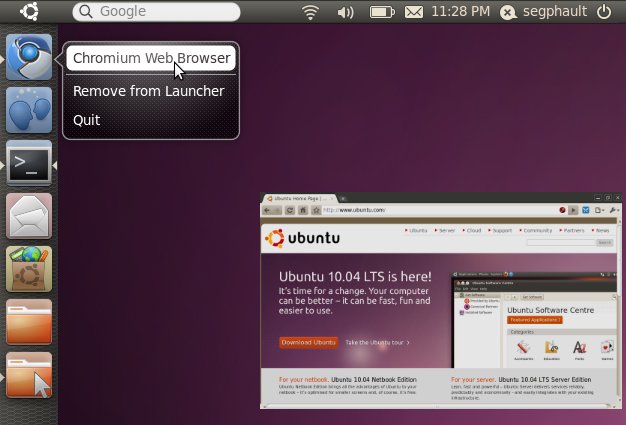Open the power session menu icon
626x425 pixels.
click(x=604, y=12)
